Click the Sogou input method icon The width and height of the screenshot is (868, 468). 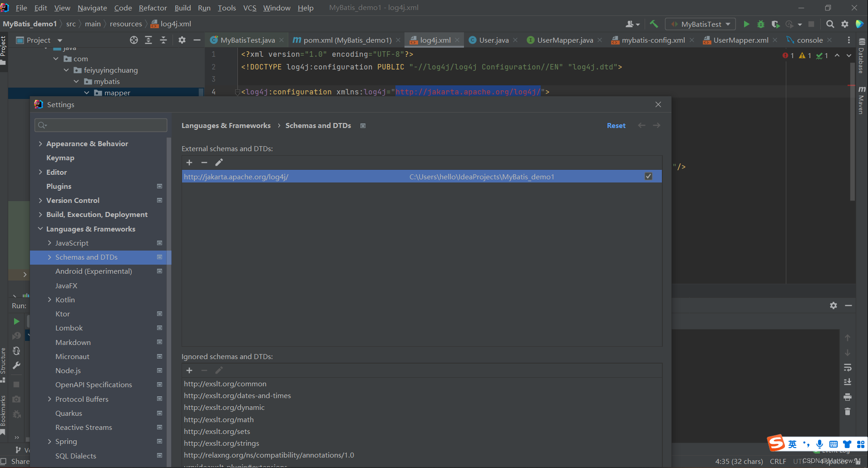776,443
